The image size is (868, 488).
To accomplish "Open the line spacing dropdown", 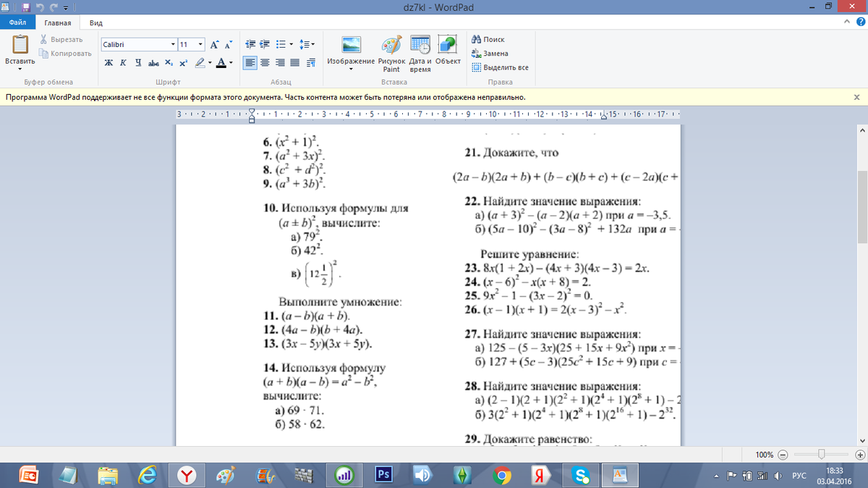I will coord(307,44).
